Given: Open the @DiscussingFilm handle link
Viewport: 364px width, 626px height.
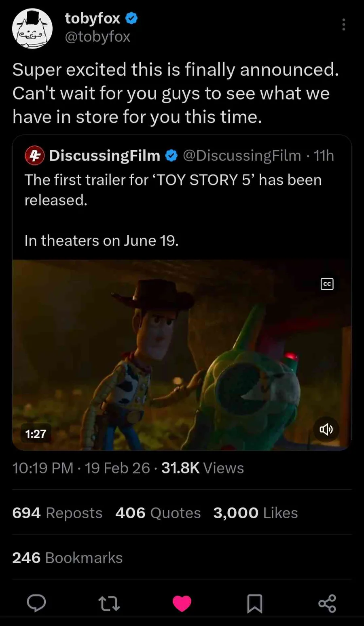Looking at the screenshot, I should coord(242,155).
